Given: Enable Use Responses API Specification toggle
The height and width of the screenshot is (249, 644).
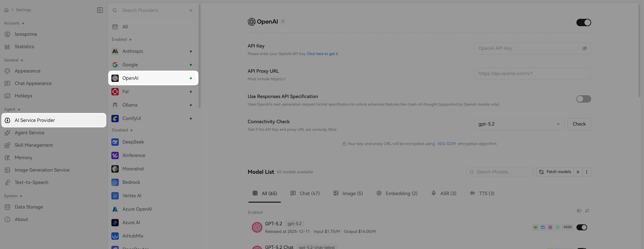Looking at the screenshot, I should (x=584, y=99).
